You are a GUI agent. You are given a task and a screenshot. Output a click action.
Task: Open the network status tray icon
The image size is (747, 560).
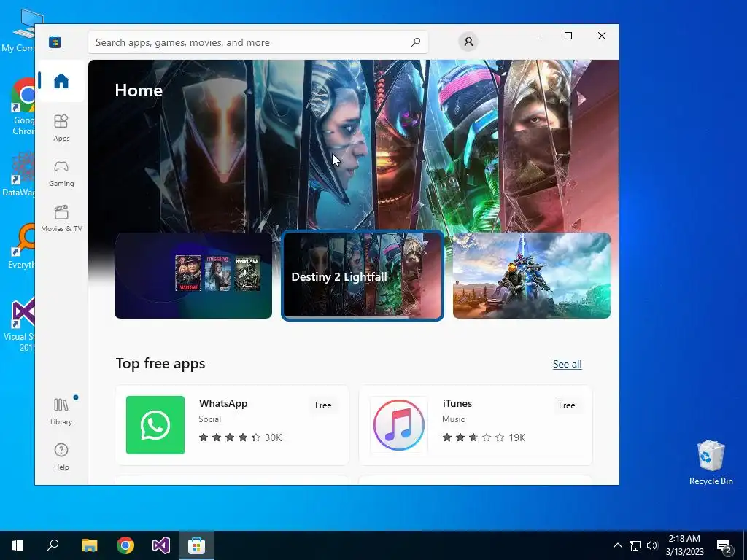click(635, 545)
